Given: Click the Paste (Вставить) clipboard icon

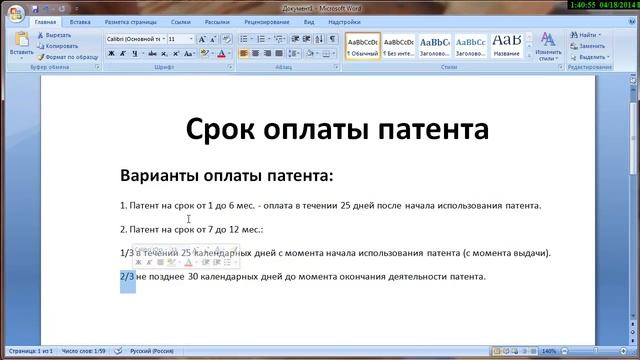Looking at the screenshot, I should [22, 40].
